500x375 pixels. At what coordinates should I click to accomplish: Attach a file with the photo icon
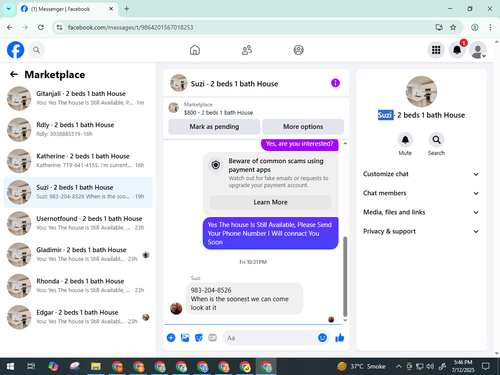click(x=185, y=338)
